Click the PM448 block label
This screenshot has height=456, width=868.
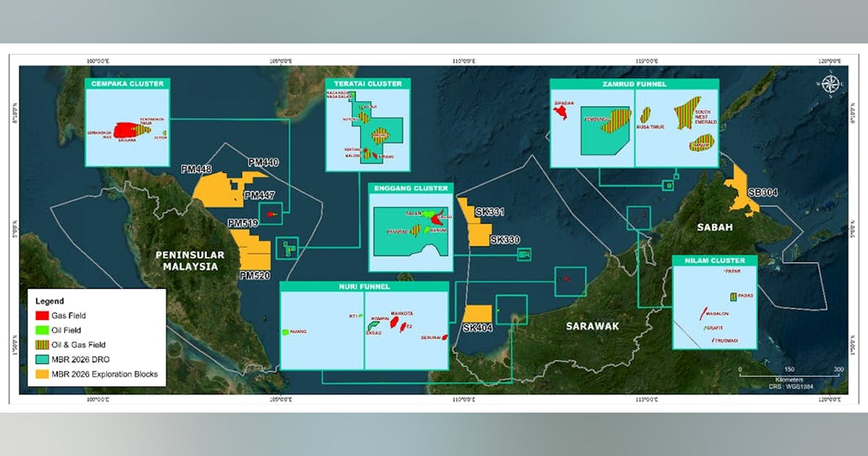(x=197, y=169)
